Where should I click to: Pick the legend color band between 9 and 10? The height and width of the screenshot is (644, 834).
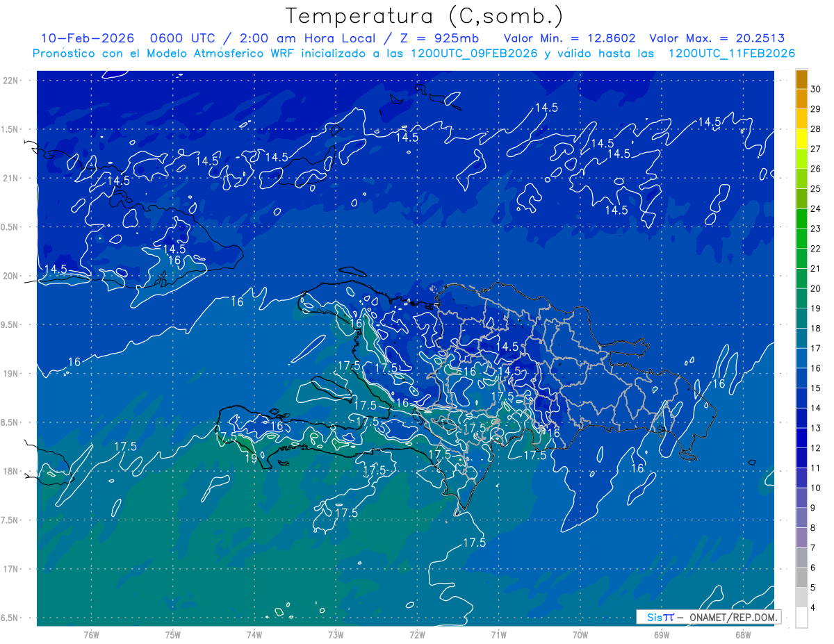801,498
